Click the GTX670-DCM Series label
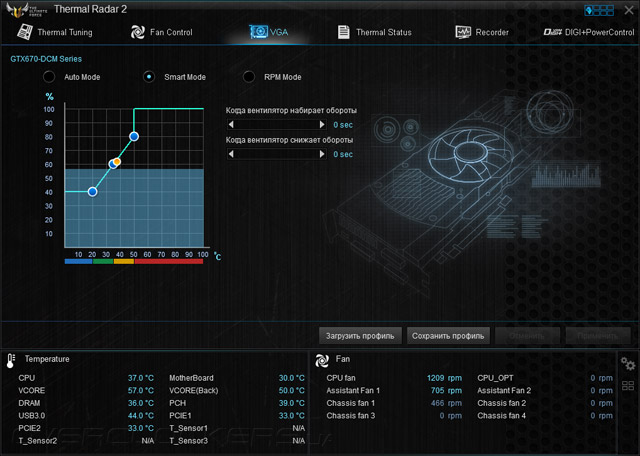The width and height of the screenshot is (640, 456). point(46,59)
